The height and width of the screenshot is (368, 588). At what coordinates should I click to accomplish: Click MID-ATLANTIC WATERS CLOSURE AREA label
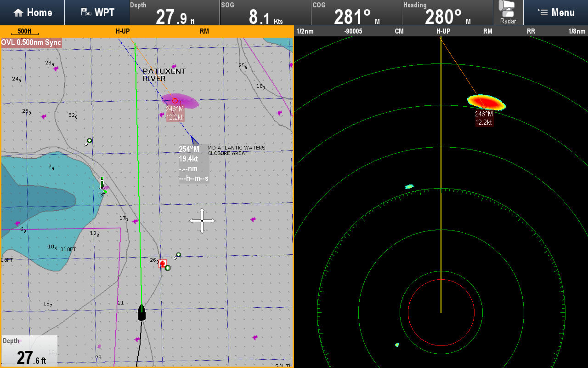tap(237, 150)
